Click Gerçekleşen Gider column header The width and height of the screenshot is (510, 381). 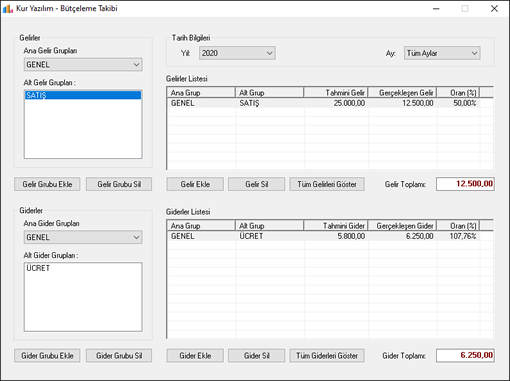pos(402,226)
